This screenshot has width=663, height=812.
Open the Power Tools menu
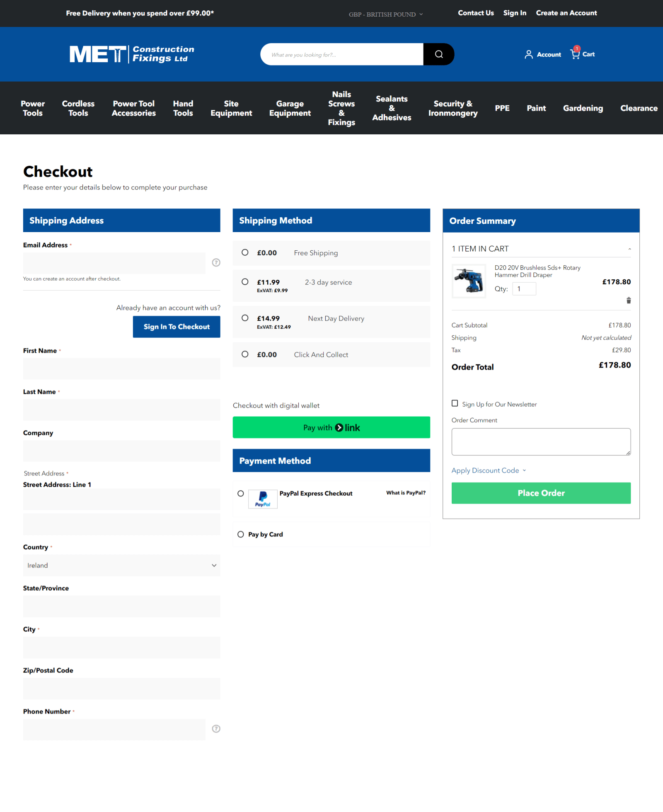33,108
